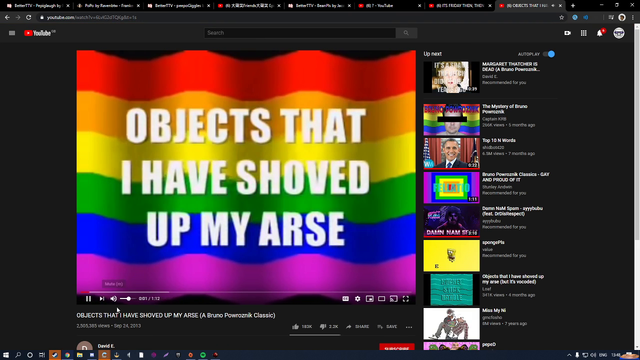This screenshot has height=360, width=640.
Task: Open the YouTube apps grid icon
Action: click(x=584, y=33)
